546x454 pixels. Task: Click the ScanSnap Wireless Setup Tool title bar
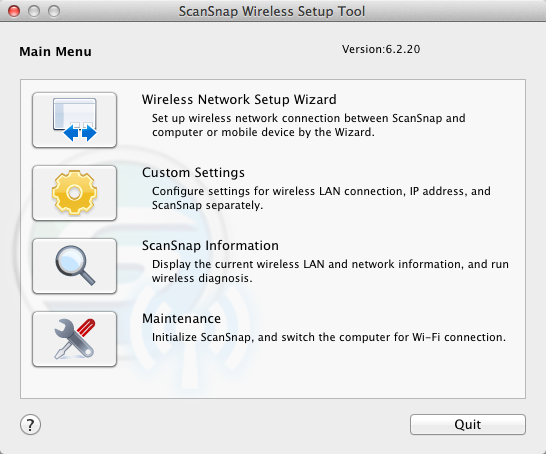[x=272, y=11]
